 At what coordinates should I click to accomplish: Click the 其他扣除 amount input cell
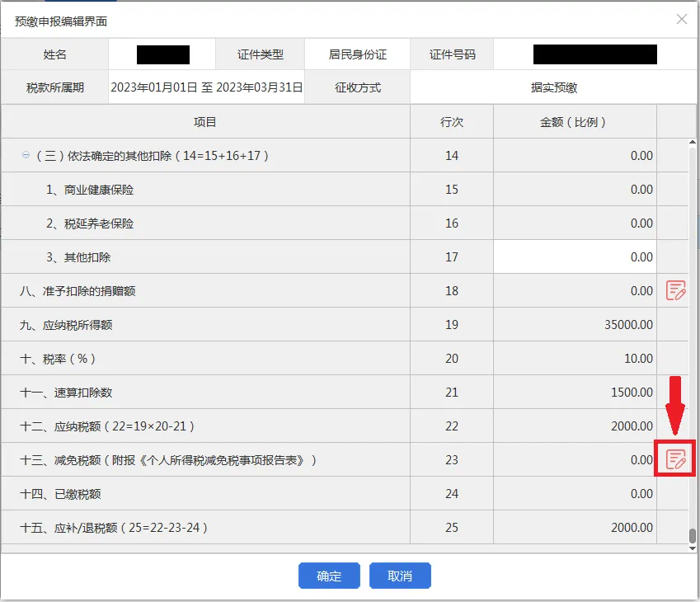click(x=574, y=256)
